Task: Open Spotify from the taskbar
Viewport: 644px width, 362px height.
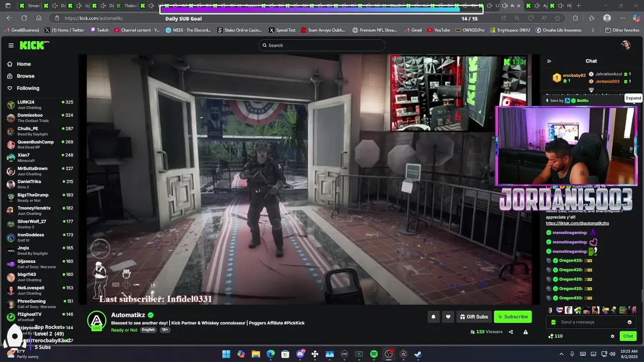Action: 374,354
